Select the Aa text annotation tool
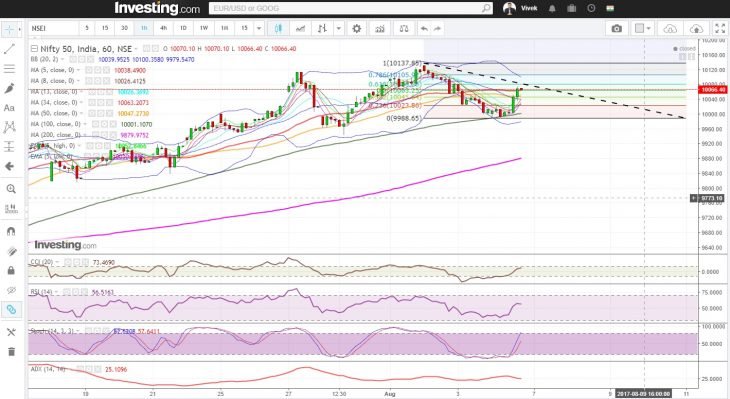Screen dimensions: 730x399 pyautogui.click(x=9, y=108)
